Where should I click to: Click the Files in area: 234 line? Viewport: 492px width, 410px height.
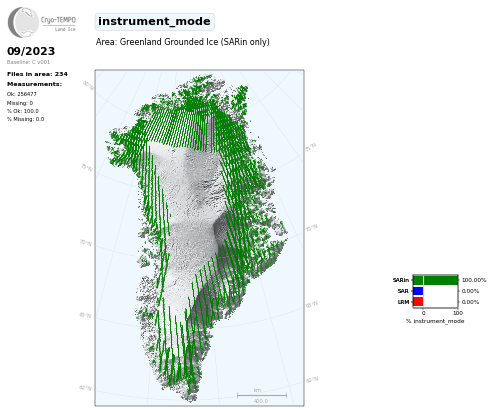pos(37,74)
